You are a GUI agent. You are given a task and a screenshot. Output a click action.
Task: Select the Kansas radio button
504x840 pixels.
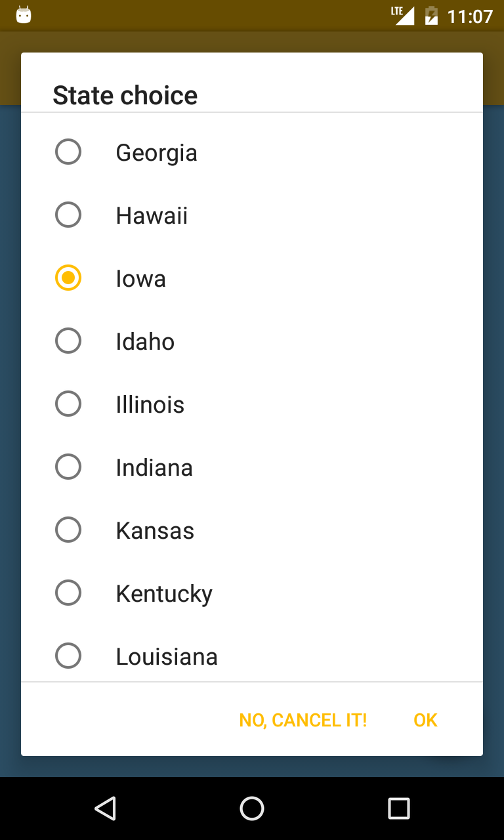tap(68, 530)
